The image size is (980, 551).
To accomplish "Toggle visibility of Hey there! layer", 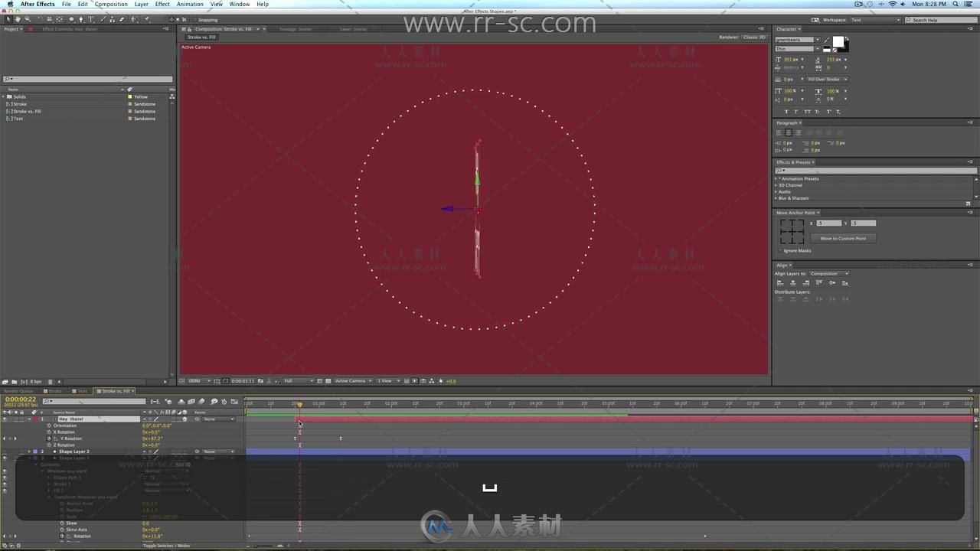I will pos(5,419).
